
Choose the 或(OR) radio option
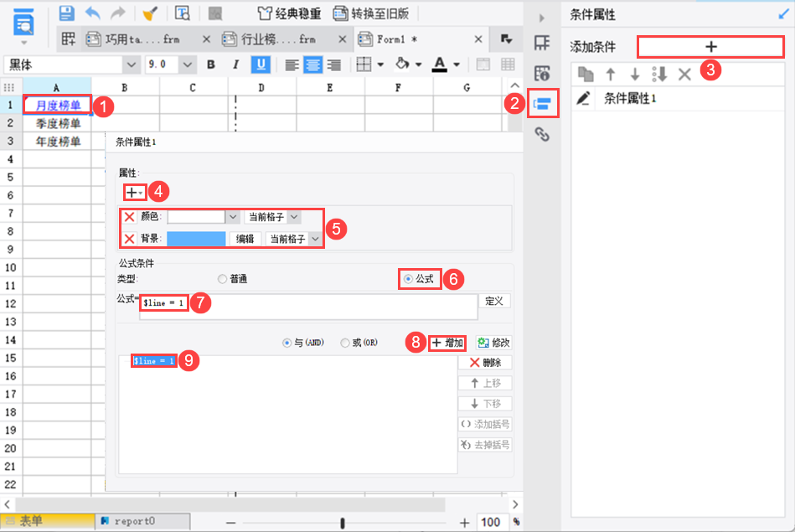tap(345, 343)
